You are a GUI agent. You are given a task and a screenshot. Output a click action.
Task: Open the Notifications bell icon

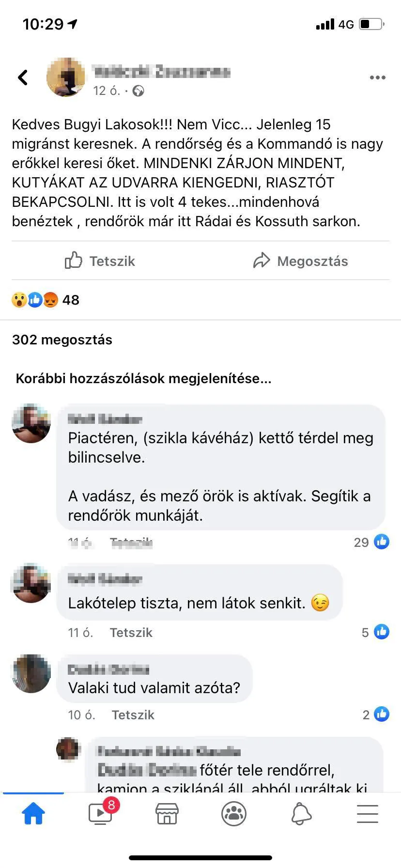pos(301,814)
